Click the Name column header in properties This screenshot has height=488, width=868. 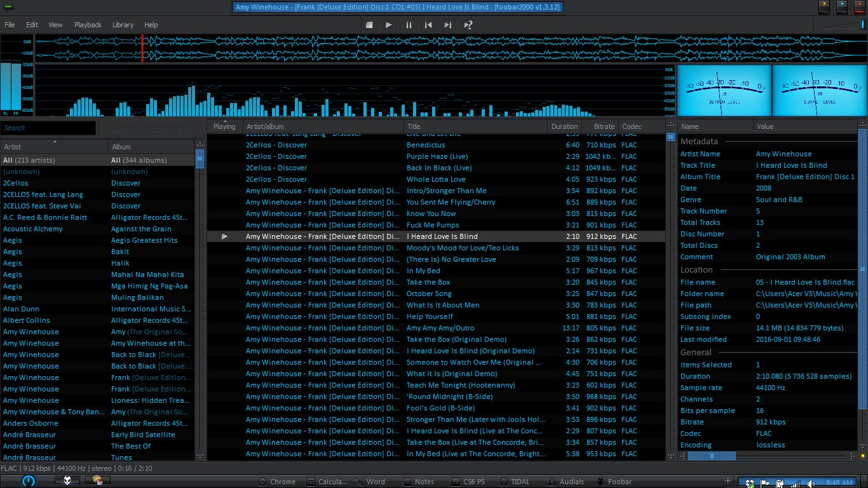[x=715, y=126]
